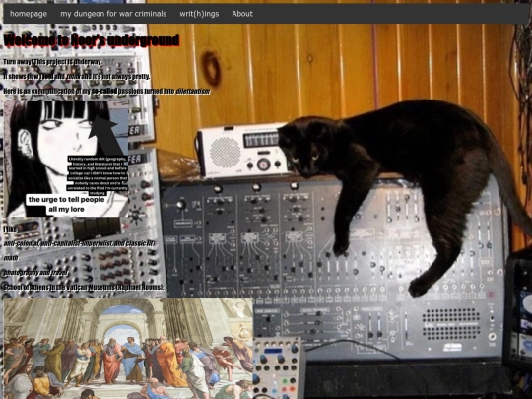Click the manga girl meme image
The width and height of the screenshot is (532, 399).
[66, 159]
